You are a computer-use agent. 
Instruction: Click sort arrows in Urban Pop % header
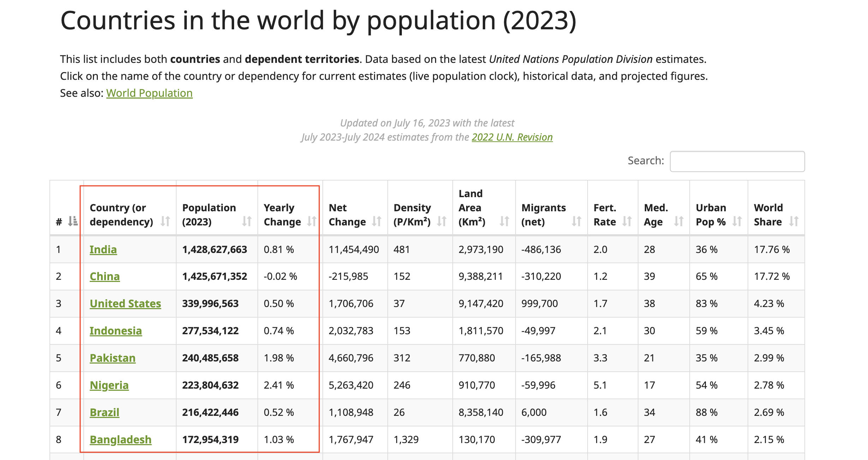(737, 221)
